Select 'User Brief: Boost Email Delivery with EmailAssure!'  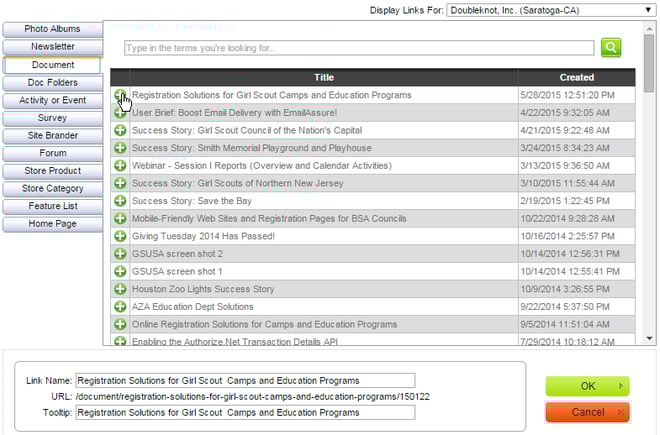click(x=234, y=113)
